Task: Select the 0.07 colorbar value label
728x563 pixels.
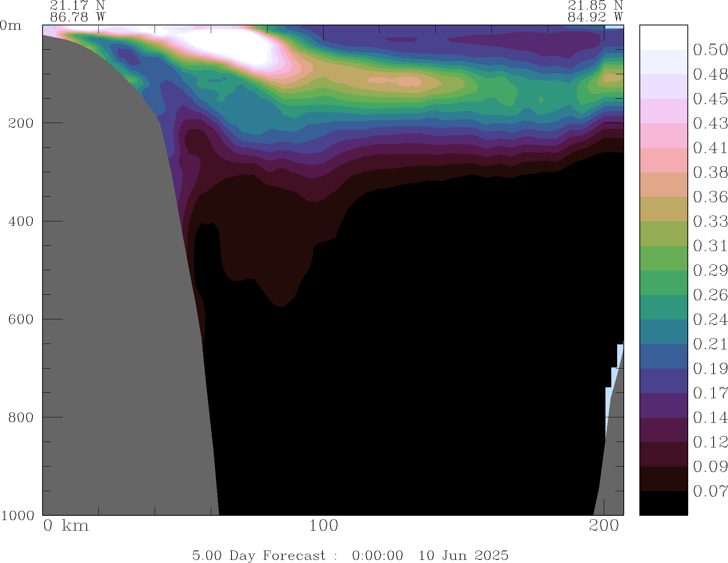Action: pyautogui.click(x=710, y=491)
